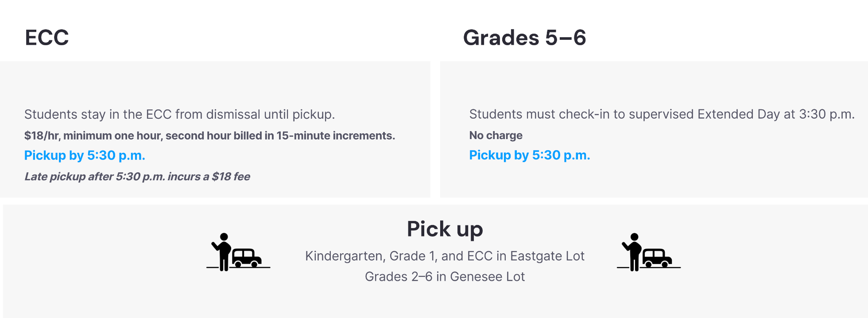Click the car in right pickup icon
Screen dimensions: 868x318
tap(657, 258)
